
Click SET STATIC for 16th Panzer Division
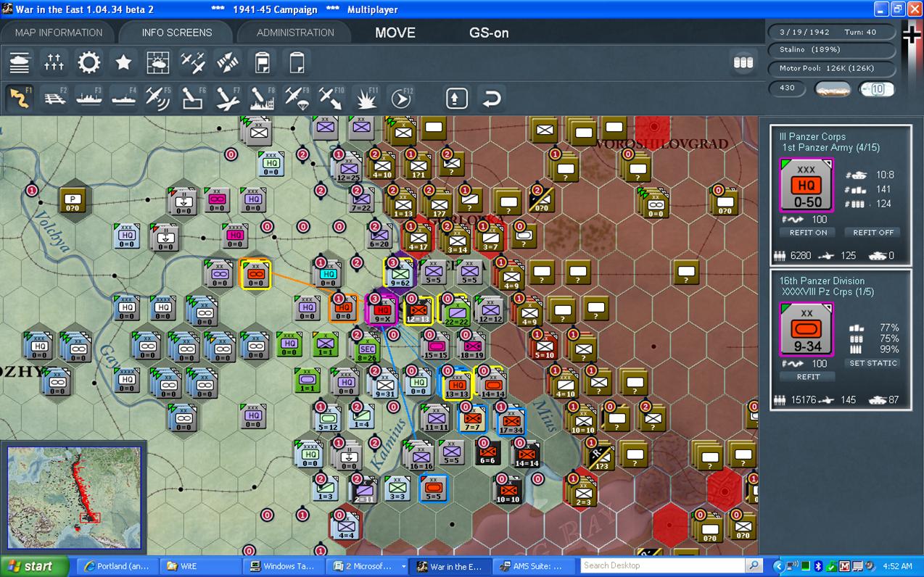(x=873, y=363)
